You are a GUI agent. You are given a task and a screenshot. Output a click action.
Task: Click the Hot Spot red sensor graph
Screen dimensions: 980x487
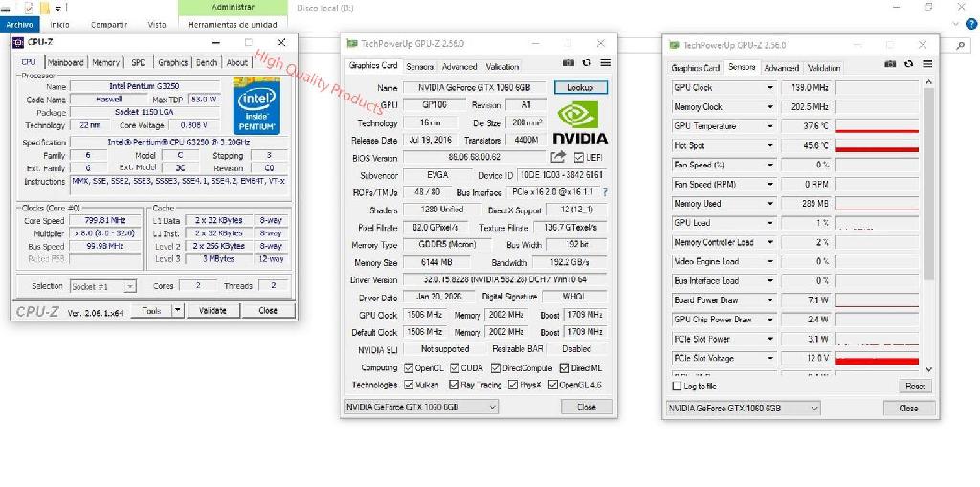click(877, 145)
